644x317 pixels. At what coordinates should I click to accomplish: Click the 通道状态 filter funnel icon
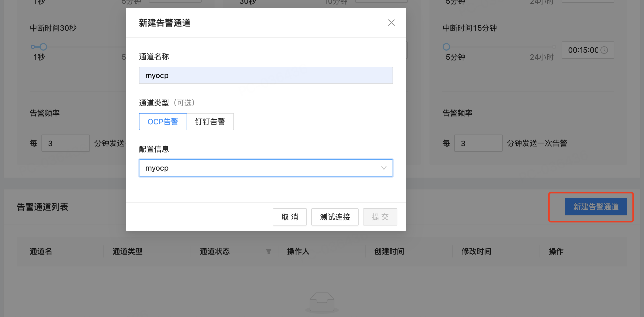(x=268, y=251)
